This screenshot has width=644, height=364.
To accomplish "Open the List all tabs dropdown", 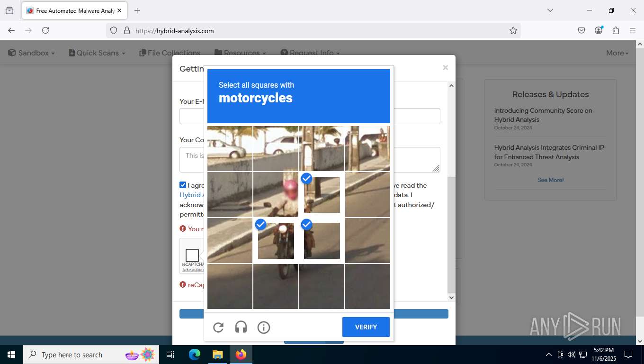I will pyautogui.click(x=550, y=10).
